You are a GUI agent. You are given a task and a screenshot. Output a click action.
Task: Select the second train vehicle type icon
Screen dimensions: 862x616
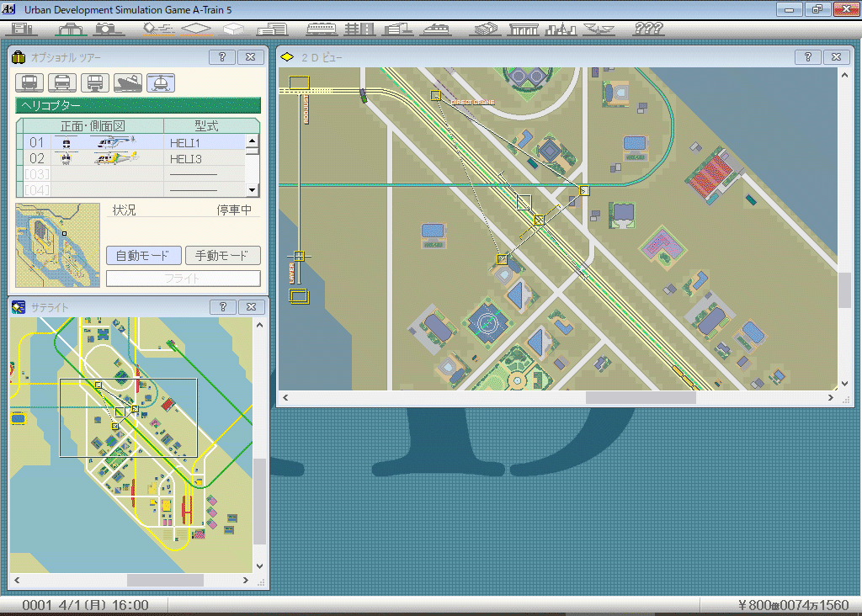coord(62,83)
